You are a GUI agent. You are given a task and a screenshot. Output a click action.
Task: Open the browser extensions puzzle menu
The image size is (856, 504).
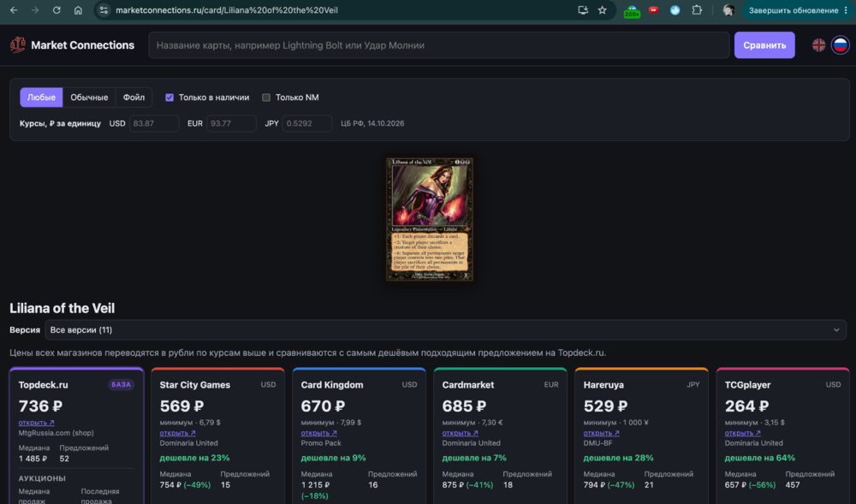tap(697, 10)
